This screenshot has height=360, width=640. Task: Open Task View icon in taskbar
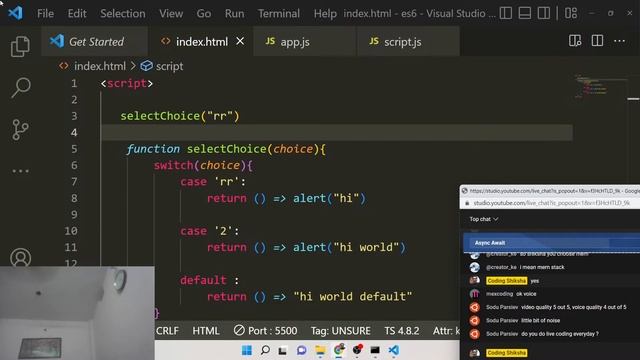(x=282, y=351)
